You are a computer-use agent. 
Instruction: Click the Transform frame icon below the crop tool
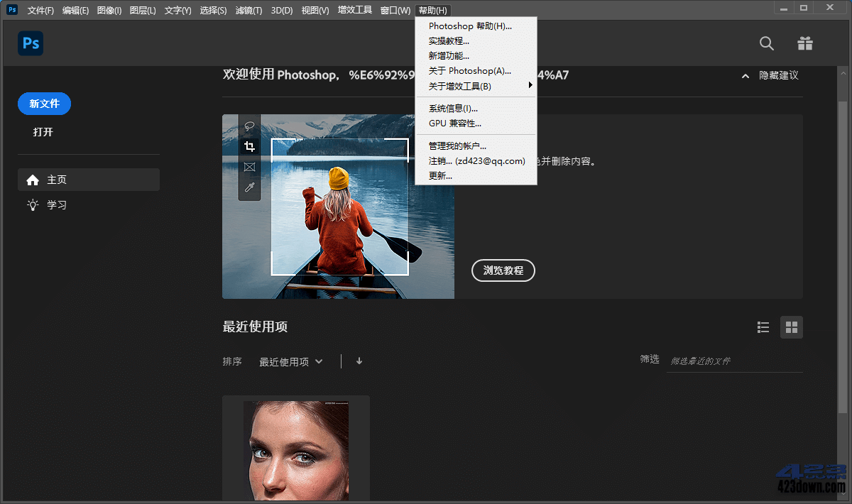click(x=249, y=167)
